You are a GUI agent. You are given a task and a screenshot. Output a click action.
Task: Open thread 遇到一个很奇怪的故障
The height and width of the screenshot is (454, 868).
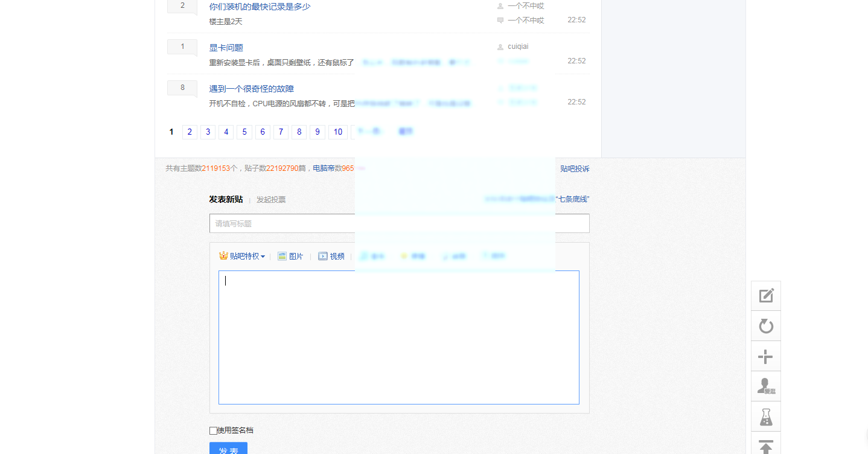click(x=252, y=89)
